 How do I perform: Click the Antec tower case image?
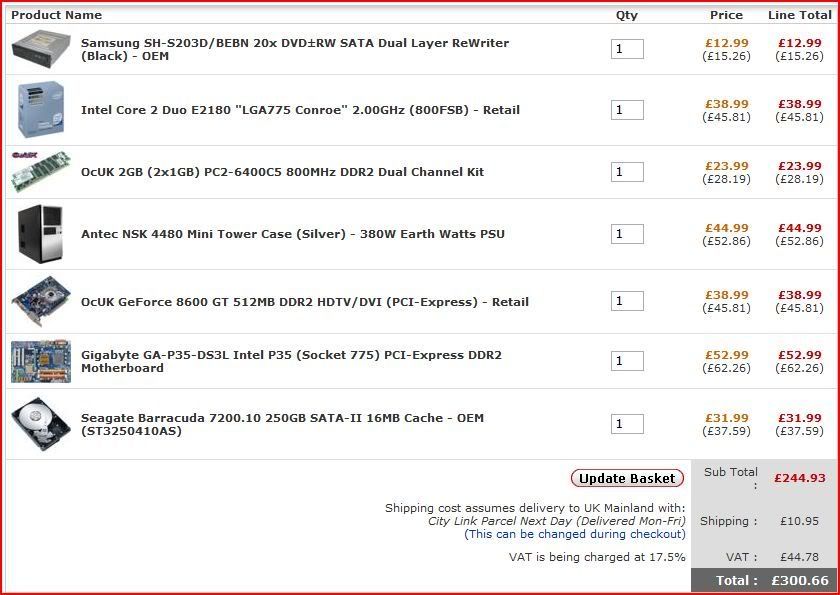41,234
